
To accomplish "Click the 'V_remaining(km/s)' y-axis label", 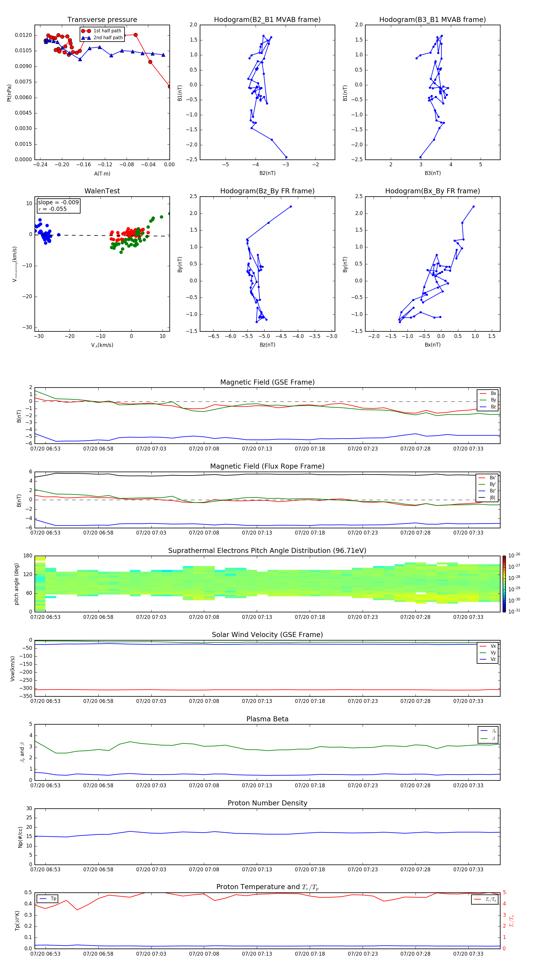I will click(x=15, y=264).
